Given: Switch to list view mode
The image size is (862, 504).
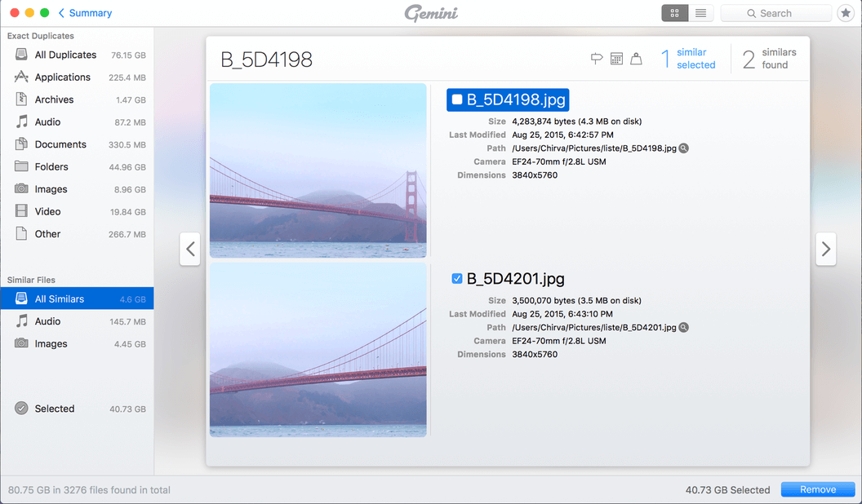Looking at the screenshot, I should pyautogui.click(x=700, y=13).
